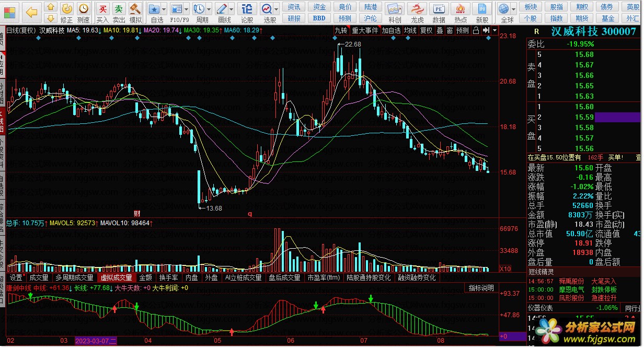Viewport: 644px width, 348px height.
Task: Click the 2023-03-07 date marker
Action: pyautogui.click(x=96, y=341)
